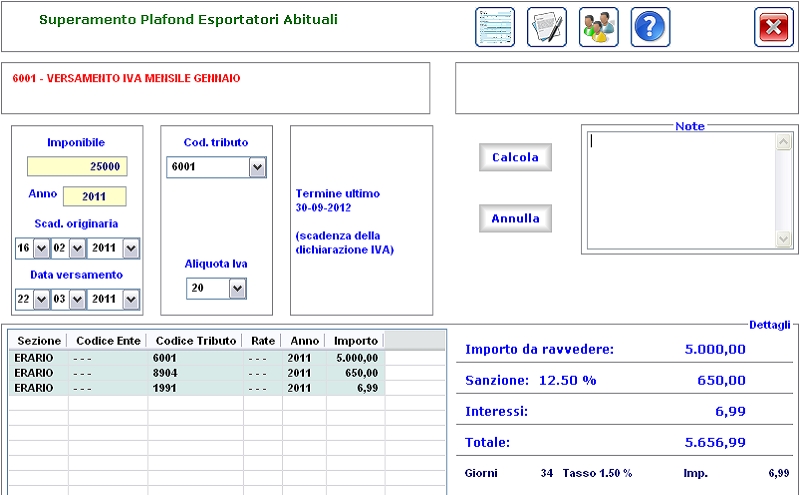Click the Codice Tributo column header
Viewport: 800px width, 495px height.
pyautogui.click(x=196, y=341)
